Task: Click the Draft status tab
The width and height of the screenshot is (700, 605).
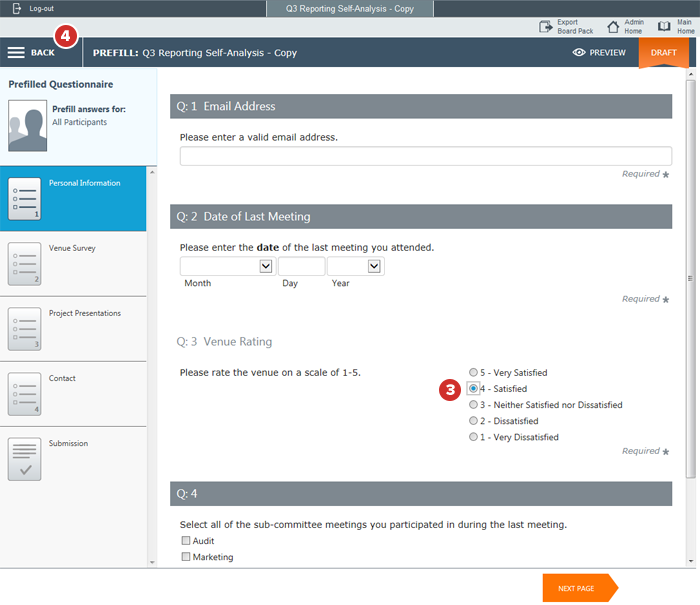Action: [x=663, y=53]
